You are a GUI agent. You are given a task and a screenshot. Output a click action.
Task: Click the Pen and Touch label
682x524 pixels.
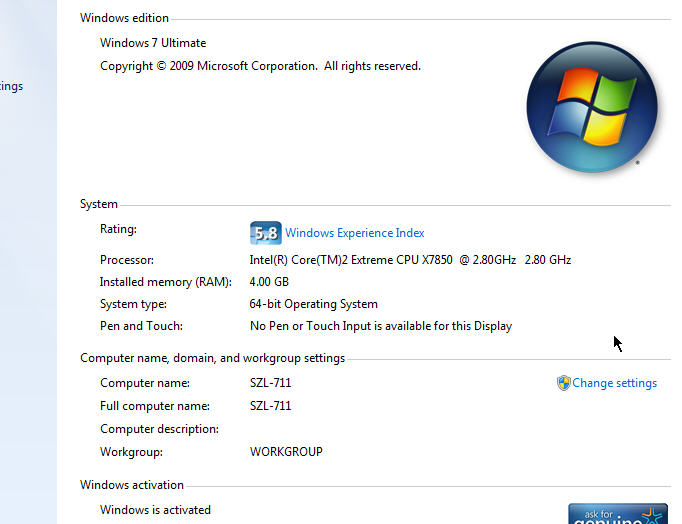pyautogui.click(x=141, y=326)
